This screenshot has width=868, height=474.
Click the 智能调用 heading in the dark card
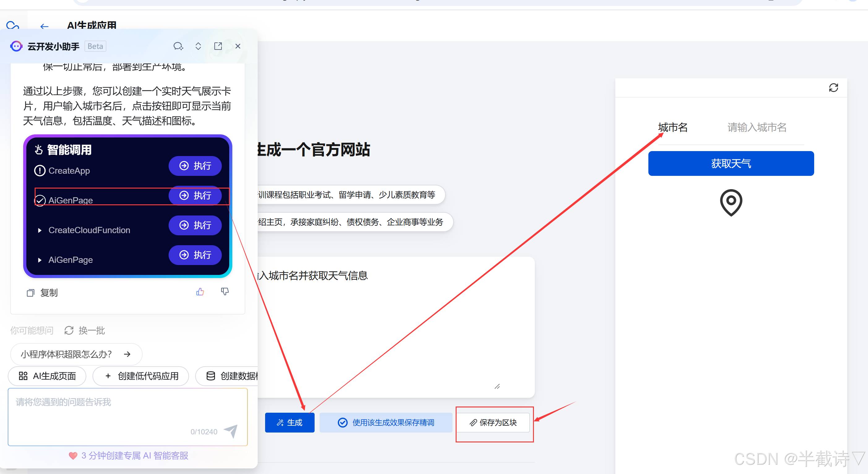pos(69,150)
